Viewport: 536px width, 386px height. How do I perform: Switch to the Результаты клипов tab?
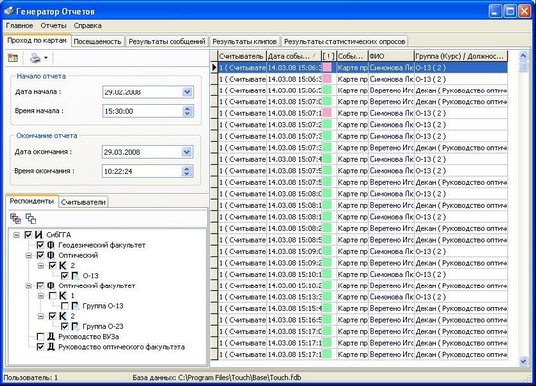click(x=244, y=41)
